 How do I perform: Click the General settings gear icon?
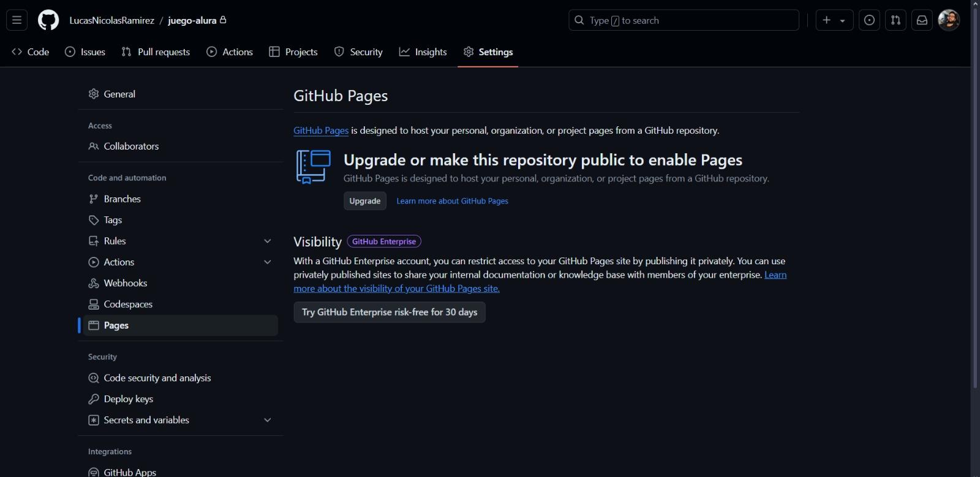pos(94,94)
